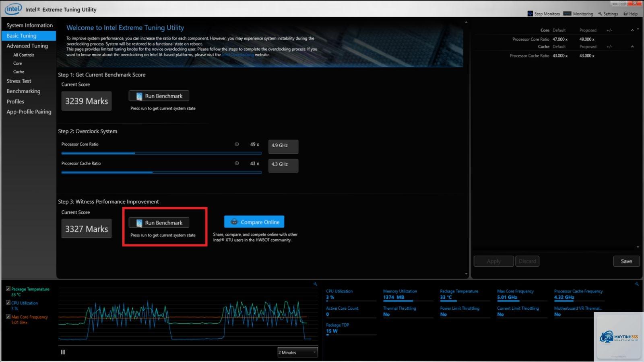Click the Intel logo in the title bar
The image size is (644, 362).
click(x=13, y=8)
